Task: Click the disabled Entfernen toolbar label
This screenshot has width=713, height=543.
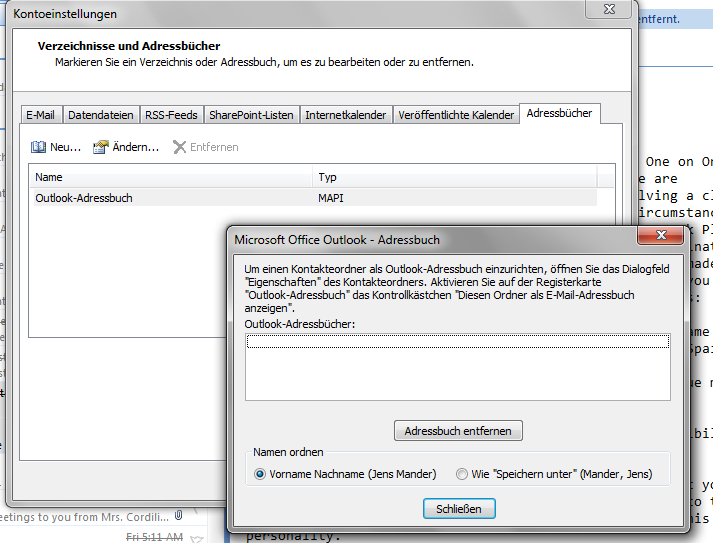Action: (x=214, y=147)
